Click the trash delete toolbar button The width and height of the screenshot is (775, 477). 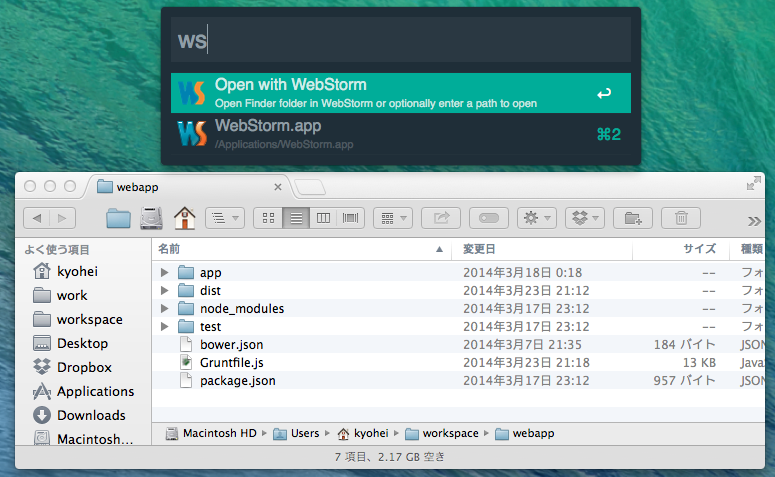point(681,218)
